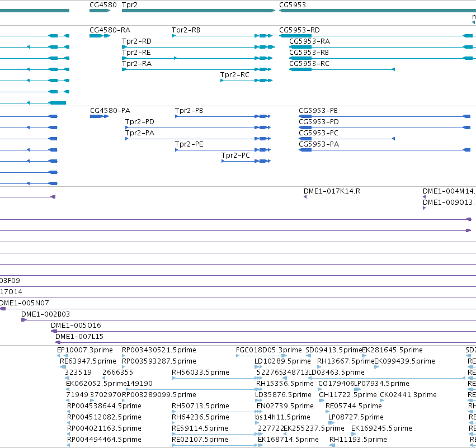
Task: Click the teal CG5953 gene span bar
Action: (378, 11)
